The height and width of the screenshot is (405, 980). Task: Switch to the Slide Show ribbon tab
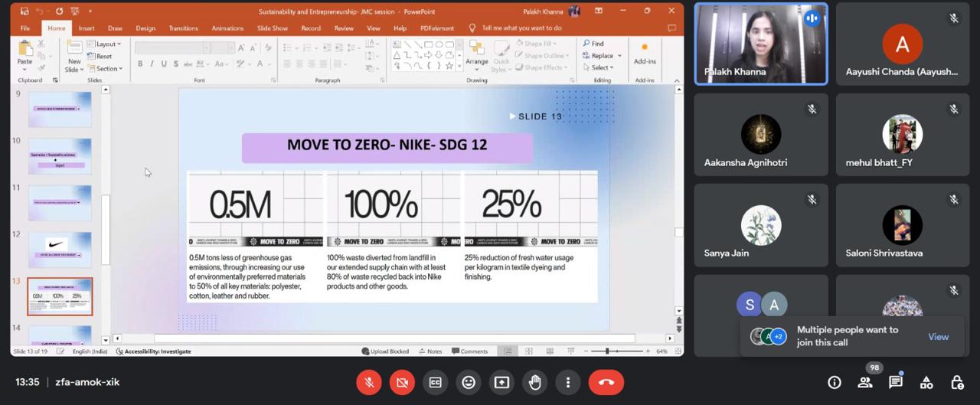click(273, 28)
